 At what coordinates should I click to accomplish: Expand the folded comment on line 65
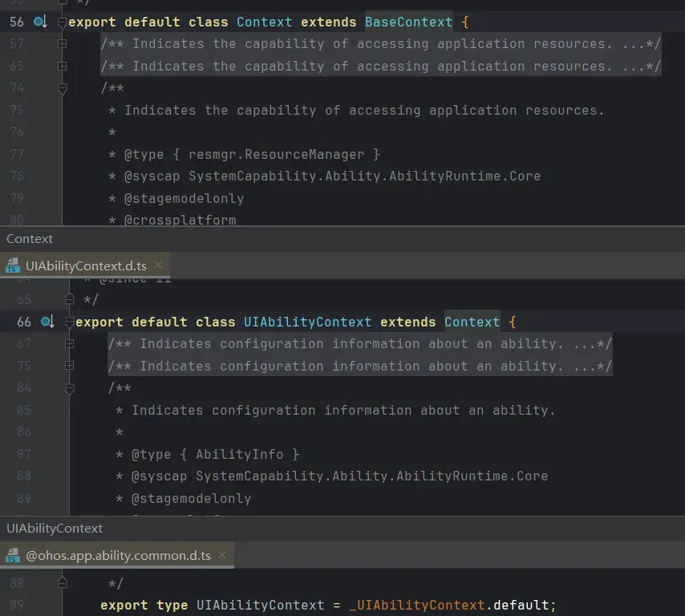(x=63, y=67)
